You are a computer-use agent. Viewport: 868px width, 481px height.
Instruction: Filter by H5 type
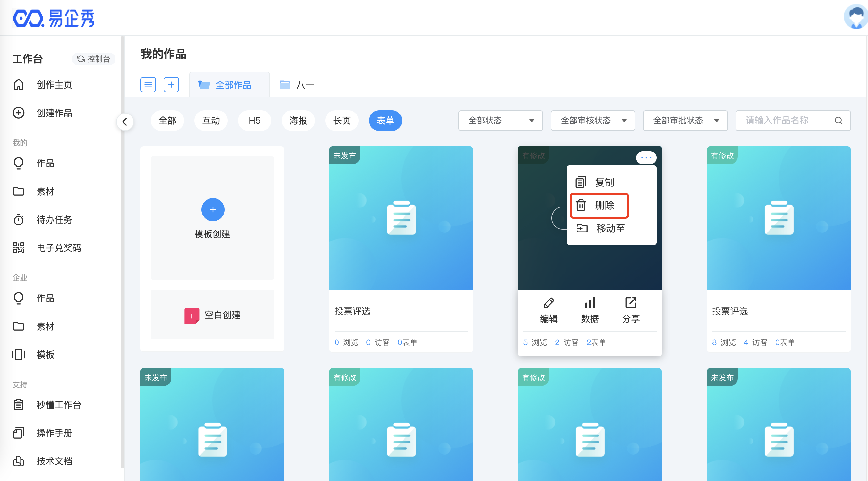pos(254,121)
